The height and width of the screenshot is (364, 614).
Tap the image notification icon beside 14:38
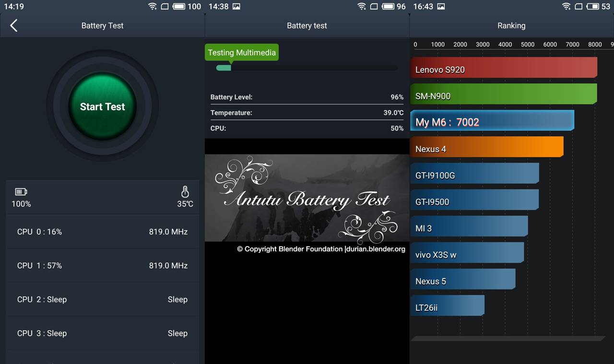[236, 7]
